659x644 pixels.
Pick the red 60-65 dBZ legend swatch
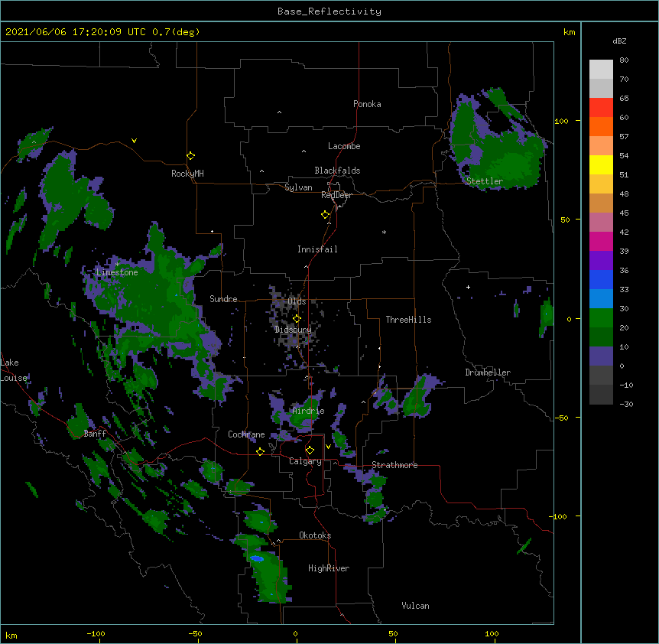pos(601,108)
